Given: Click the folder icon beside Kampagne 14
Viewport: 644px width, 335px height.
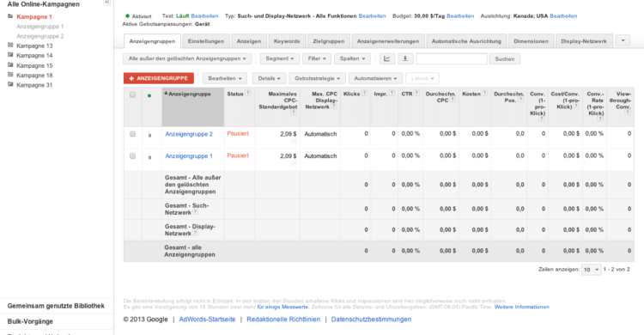Looking at the screenshot, I should [x=10, y=55].
